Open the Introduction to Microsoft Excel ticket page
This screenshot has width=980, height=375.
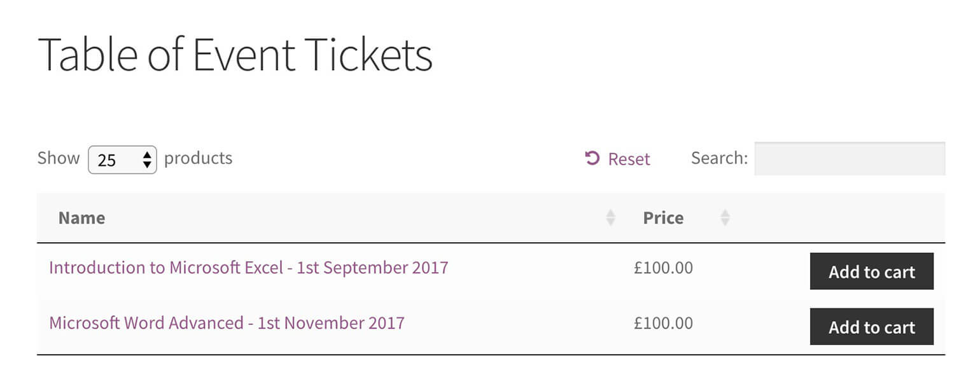point(248,268)
